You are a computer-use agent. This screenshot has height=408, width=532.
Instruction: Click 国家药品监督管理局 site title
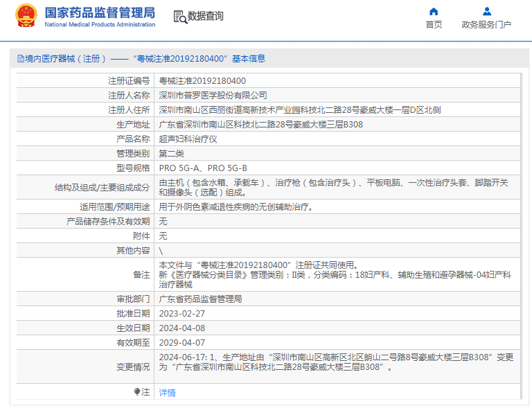pyautogui.click(x=100, y=13)
